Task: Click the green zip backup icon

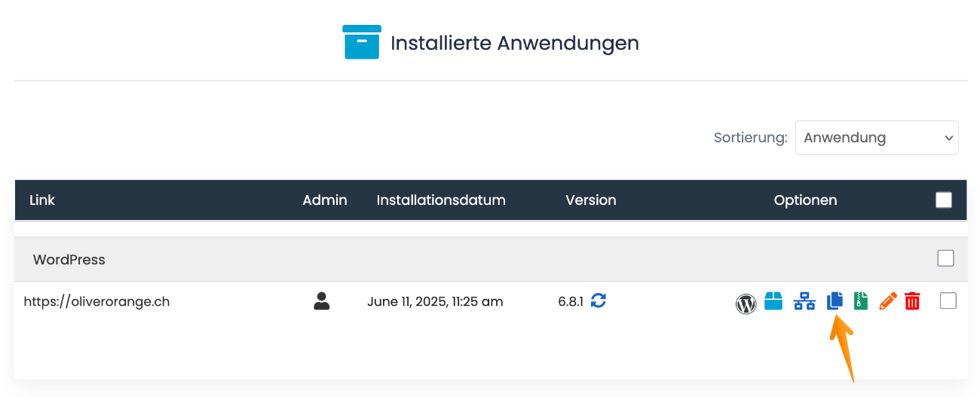Action: tap(861, 301)
